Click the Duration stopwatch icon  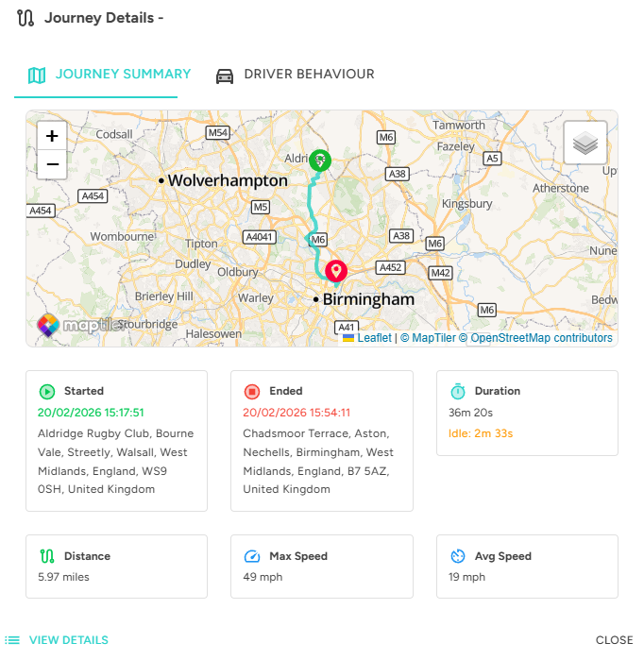pos(458,391)
